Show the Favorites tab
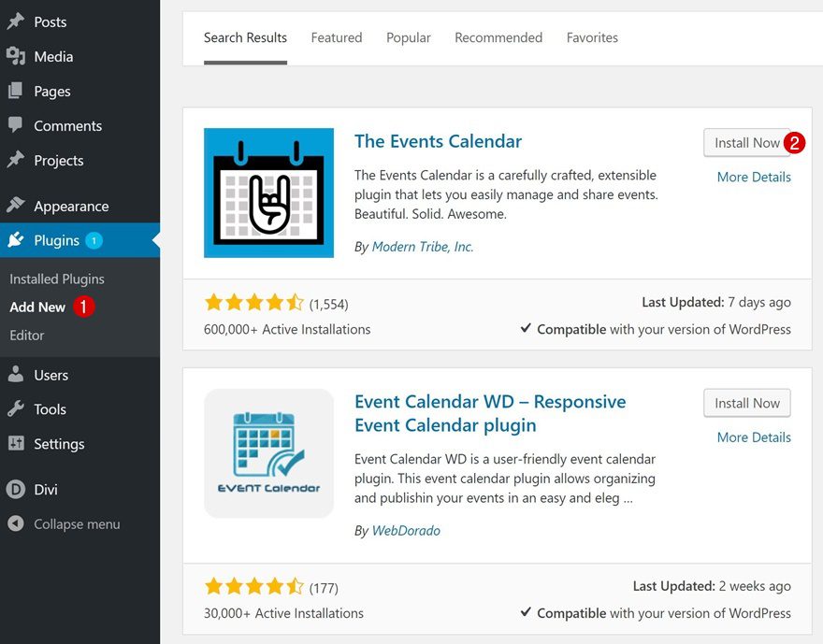 click(x=592, y=37)
